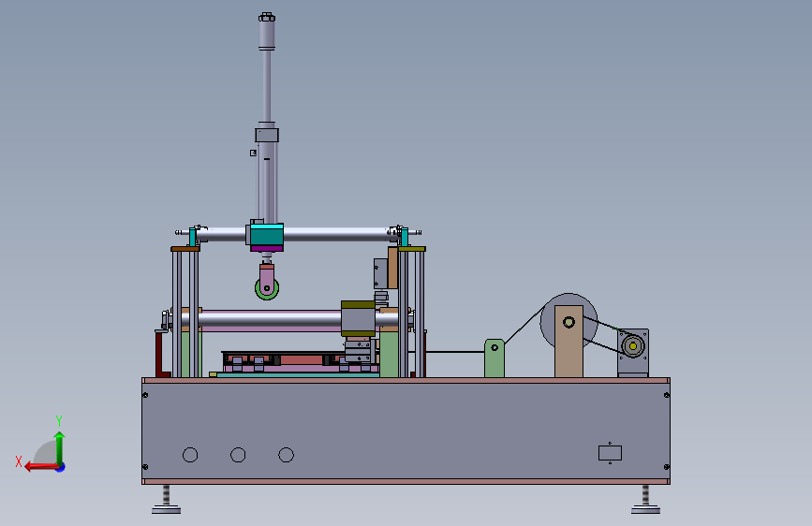Pick the brown block near the right column top
Screen dimensions: 812x526
[392, 268]
